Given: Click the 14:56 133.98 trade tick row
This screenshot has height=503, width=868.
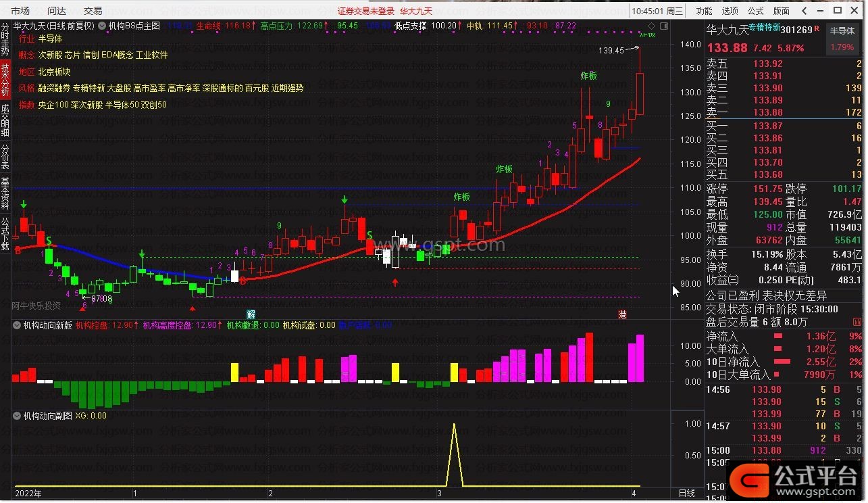Looking at the screenshot, I should [x=784, y=389].
